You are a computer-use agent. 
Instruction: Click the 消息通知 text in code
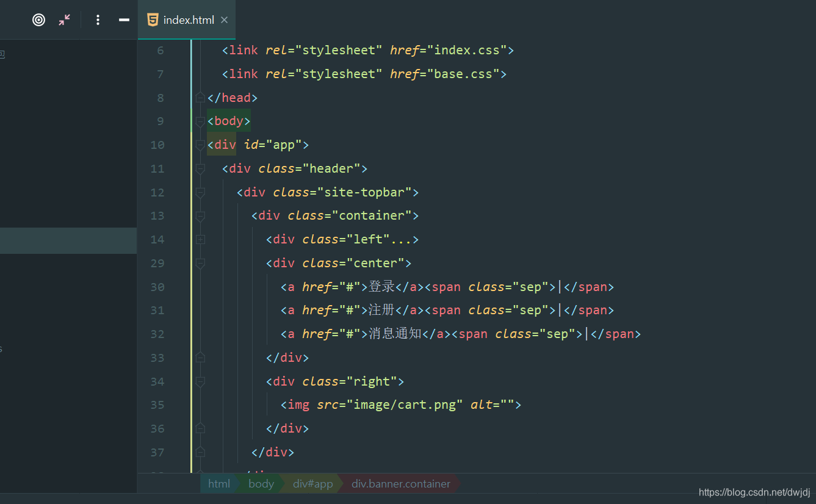point(395,334)
